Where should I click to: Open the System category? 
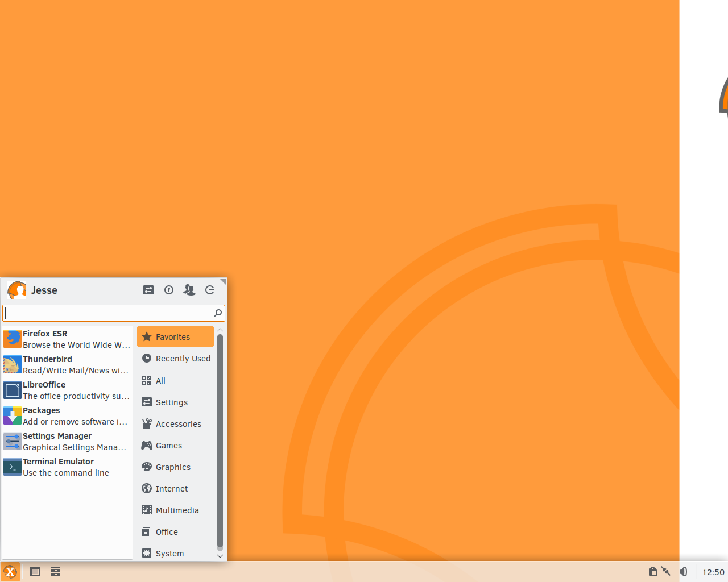pyautogui.click(x=175, y=553)
